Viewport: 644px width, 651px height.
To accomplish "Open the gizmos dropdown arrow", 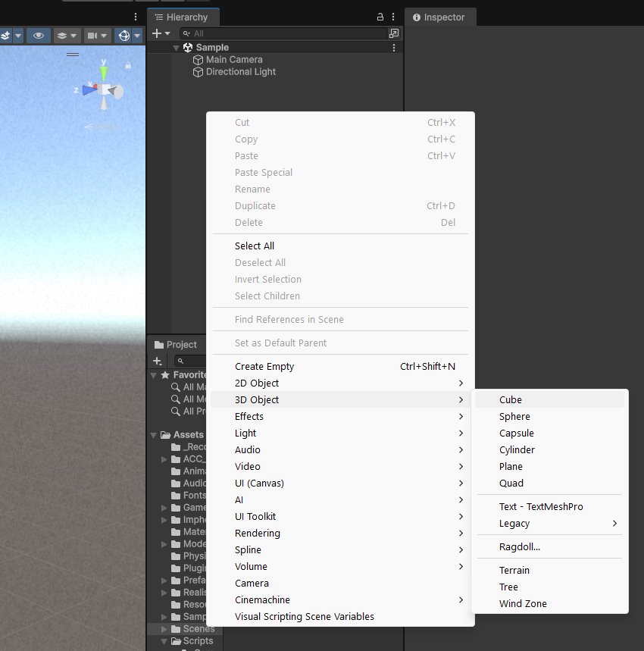I will [137, 36].
